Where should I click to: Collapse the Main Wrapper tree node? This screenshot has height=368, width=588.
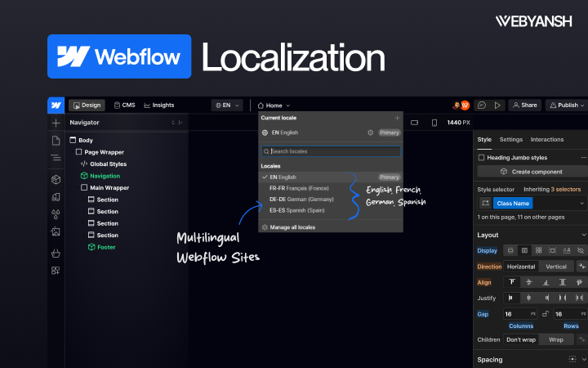pyautogui.click(x=78, y=188)
